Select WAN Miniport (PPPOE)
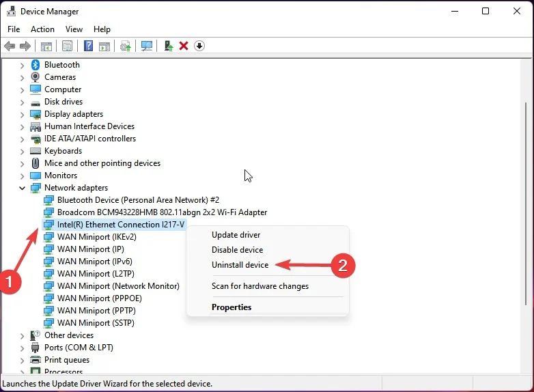The height and width of the screenshot is (392, 534). pyautogui.click(x=100, y=298)
